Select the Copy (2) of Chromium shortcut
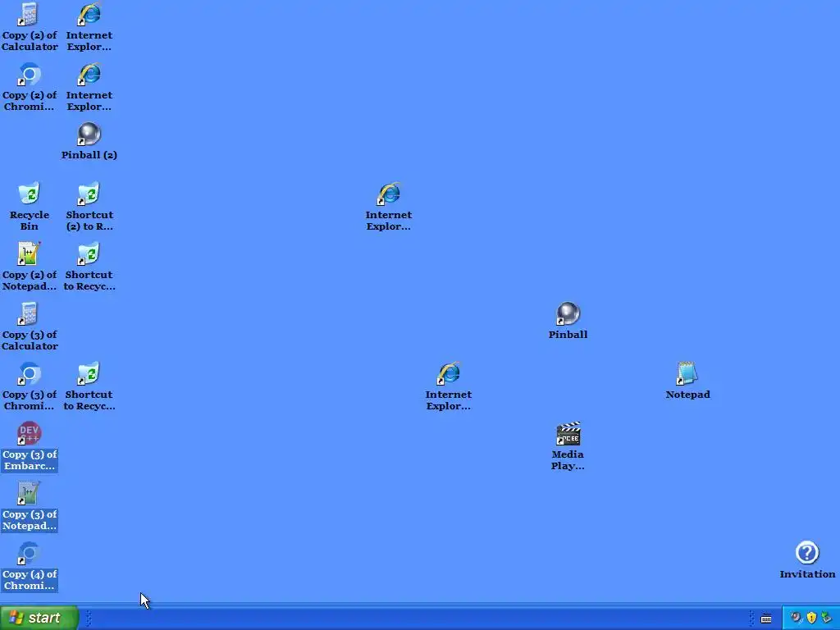Image resolution: width=840 pixels, height=630 pixels. tap(30, 87)
